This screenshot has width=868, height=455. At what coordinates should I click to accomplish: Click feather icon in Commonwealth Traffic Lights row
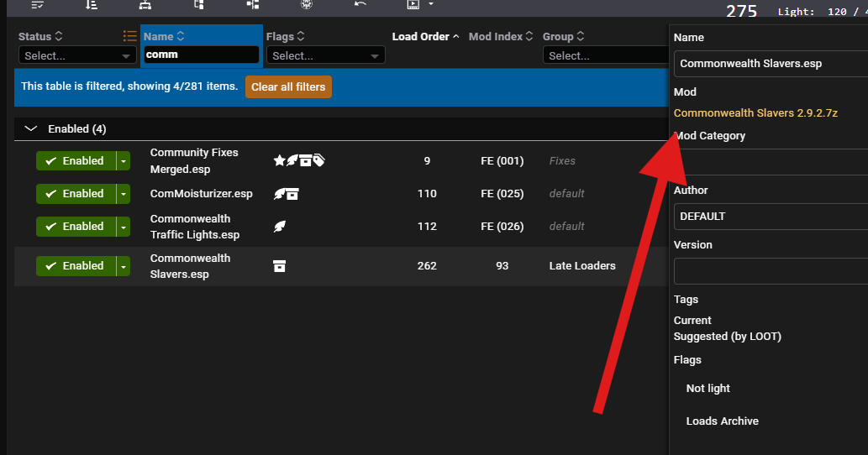280,227
